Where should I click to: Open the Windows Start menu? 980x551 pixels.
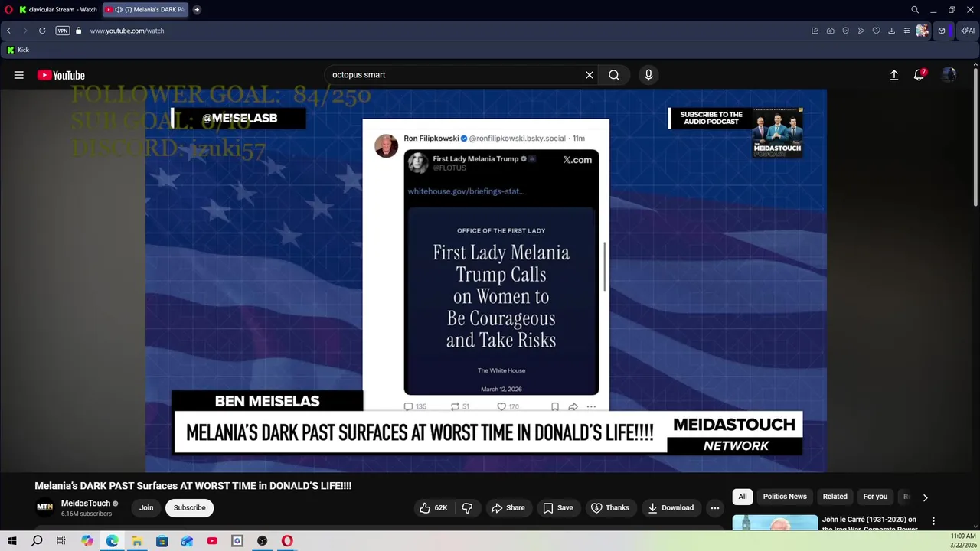pyautogui.click(x=12, y=541)
